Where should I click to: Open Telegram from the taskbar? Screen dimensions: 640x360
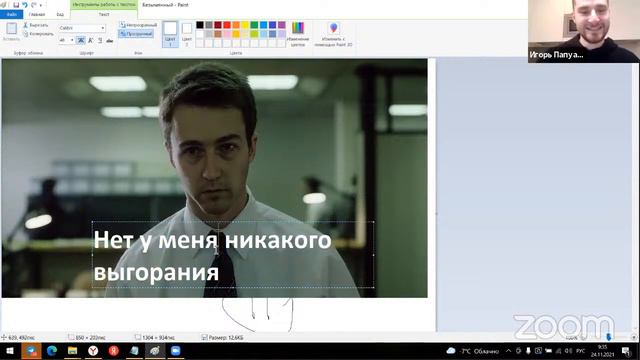(x=31, y=351)
